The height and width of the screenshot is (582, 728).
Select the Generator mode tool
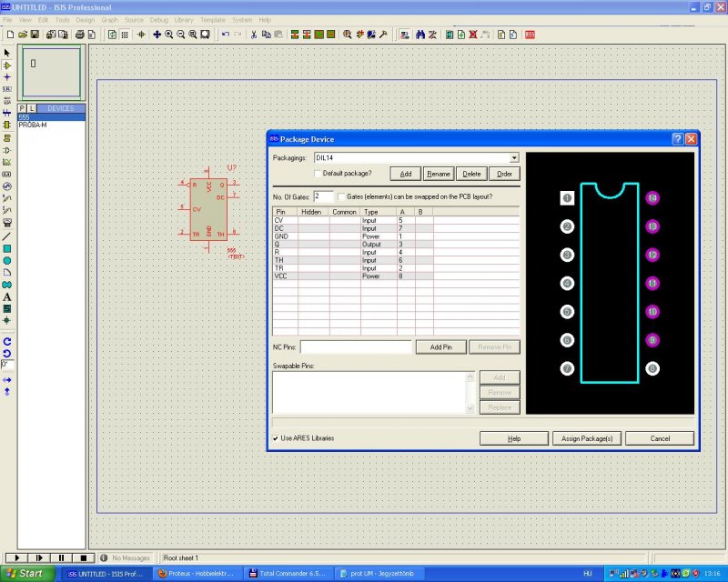7,186
